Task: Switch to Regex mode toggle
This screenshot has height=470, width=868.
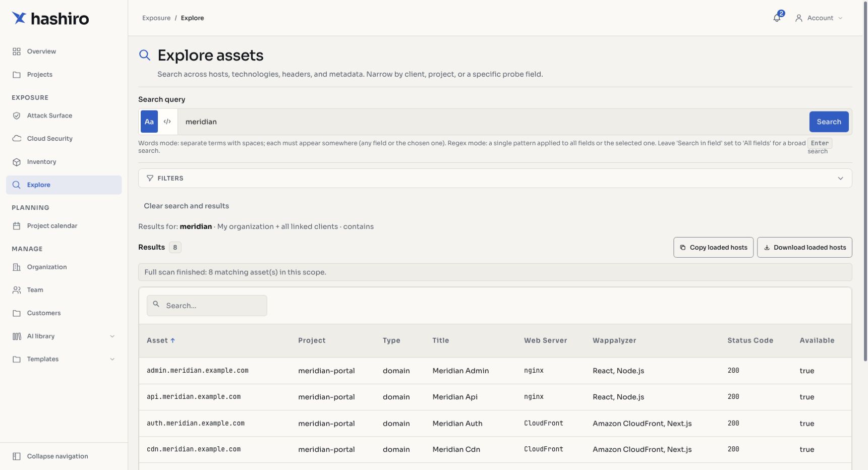Action: 167,122
